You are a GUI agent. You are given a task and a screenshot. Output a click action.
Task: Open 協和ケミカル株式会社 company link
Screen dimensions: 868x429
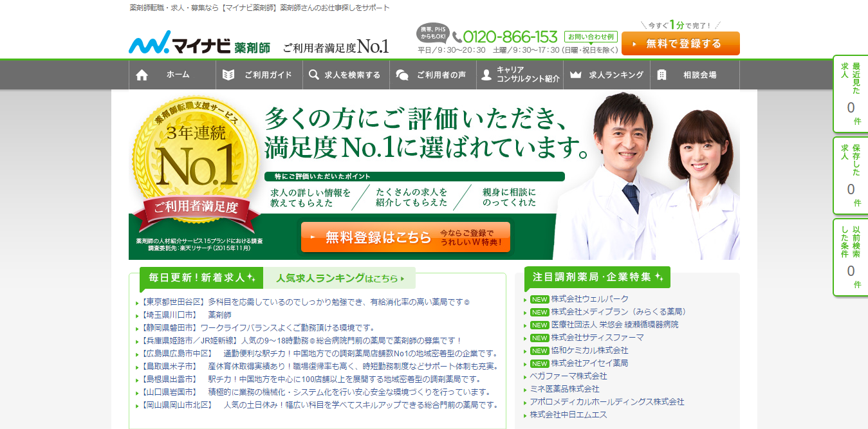tap(590, 351)
